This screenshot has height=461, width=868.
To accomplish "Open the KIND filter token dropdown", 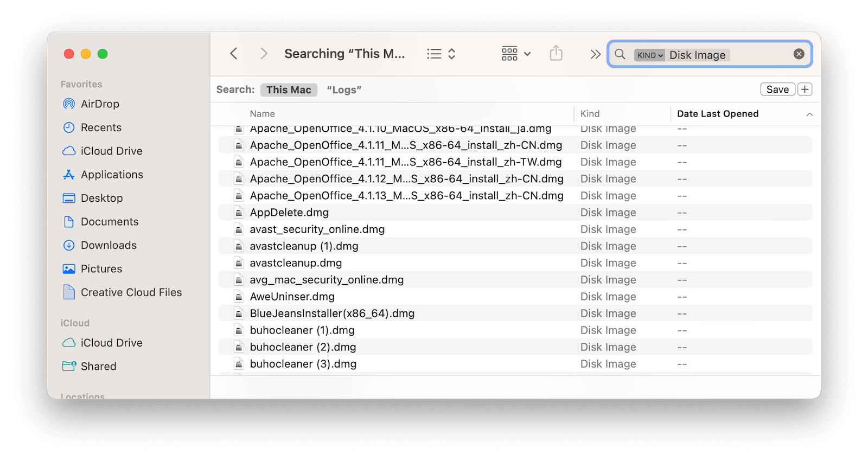I will click(x=649, y=55).
